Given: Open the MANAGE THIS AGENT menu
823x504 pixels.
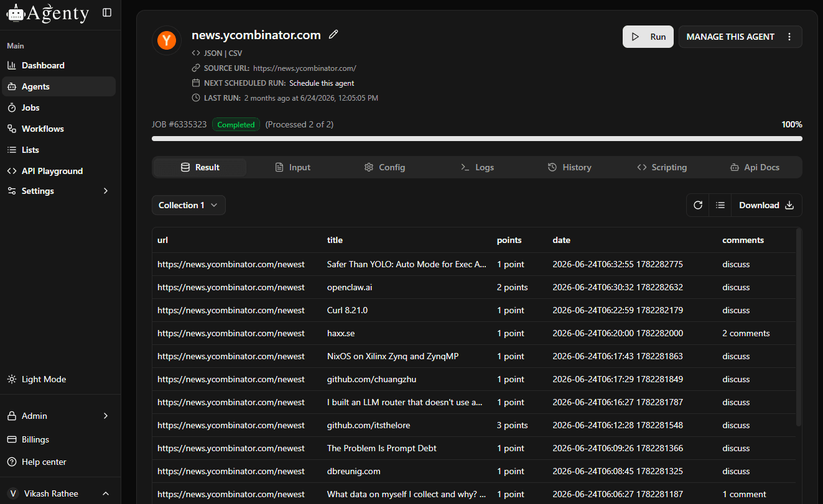Looking at the screenshot, I should coord(740,37).
